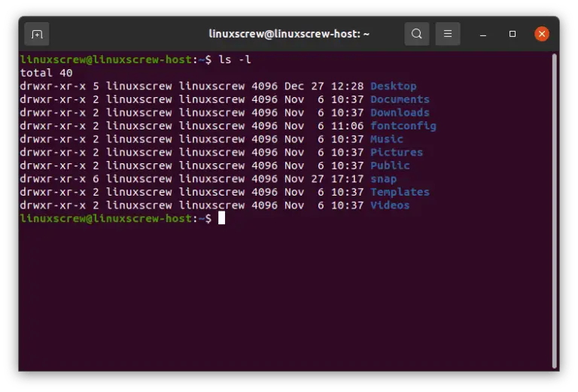Click the Desktop directory name
The height and width of the screenshot is (392, 578).
393,87
